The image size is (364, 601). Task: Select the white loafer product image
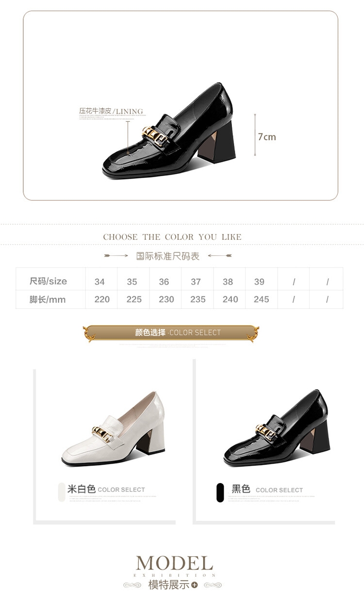click(x=113, y=428)
